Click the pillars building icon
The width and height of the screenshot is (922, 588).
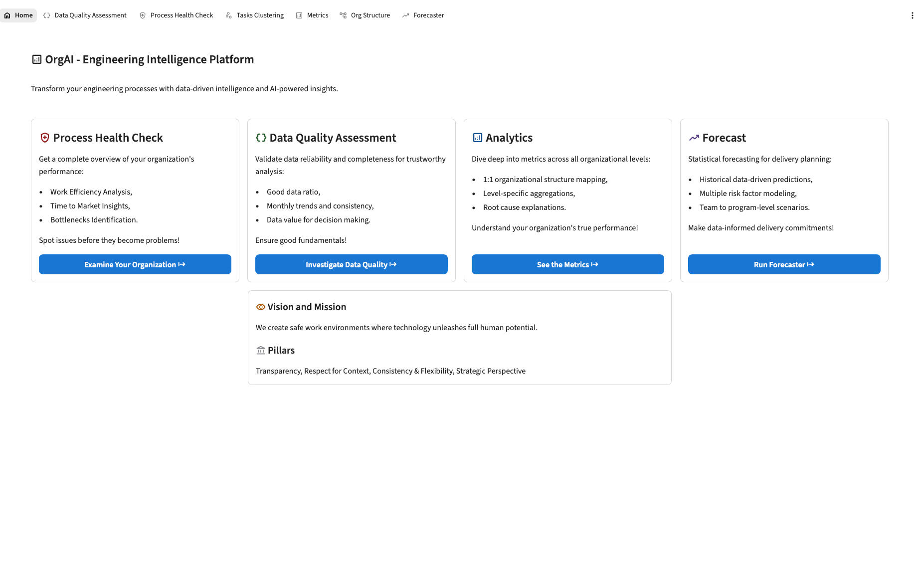click(260, 351)
